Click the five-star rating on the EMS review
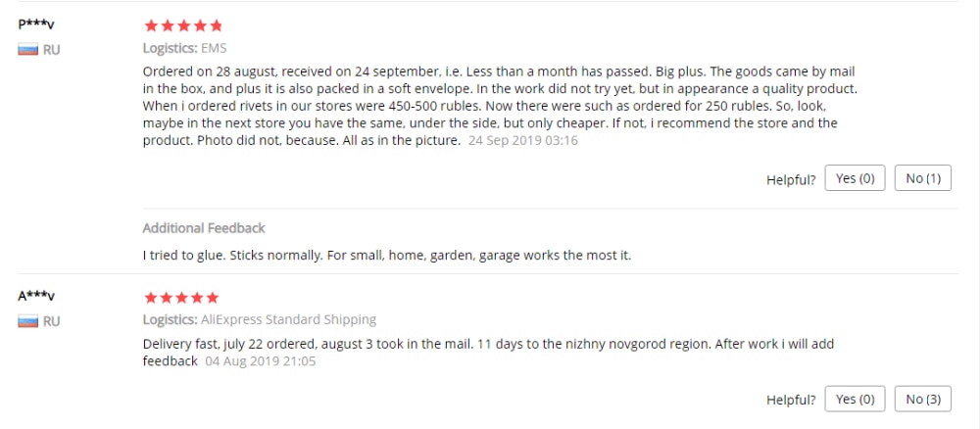This screenshot has width=980, height=429. tap(183, 25)
